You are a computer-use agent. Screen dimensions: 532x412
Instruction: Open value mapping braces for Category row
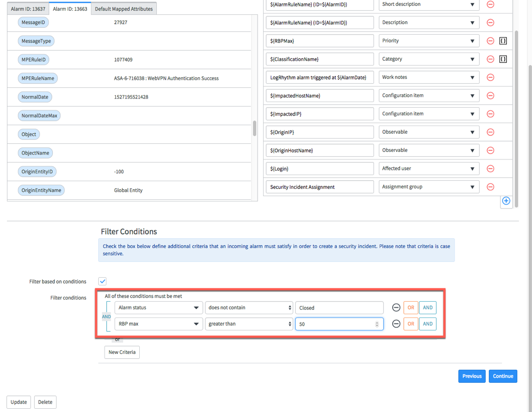pyautogui.click(x=503, y=59)
